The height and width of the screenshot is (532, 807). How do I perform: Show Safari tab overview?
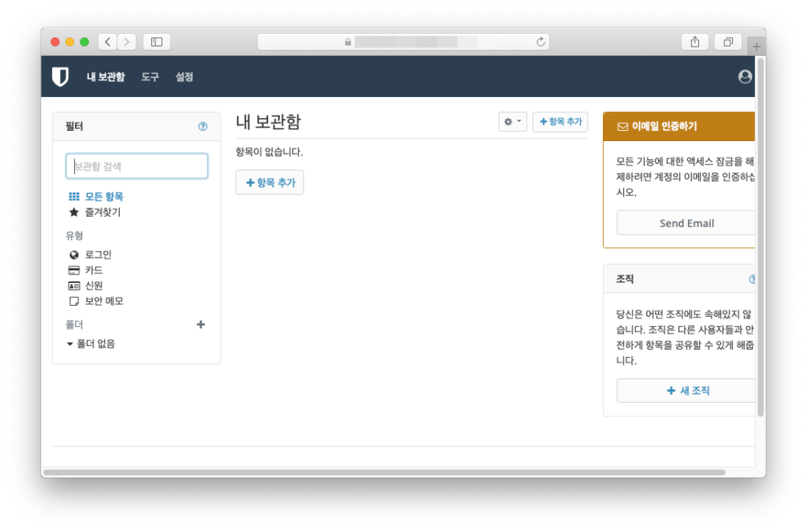(x=727, y=43)
